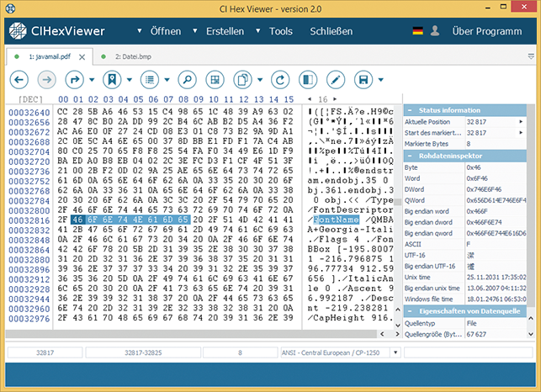Click the Big endian dword value 0x466F6E74
The image size is (541, 392).
click(484, 222)
